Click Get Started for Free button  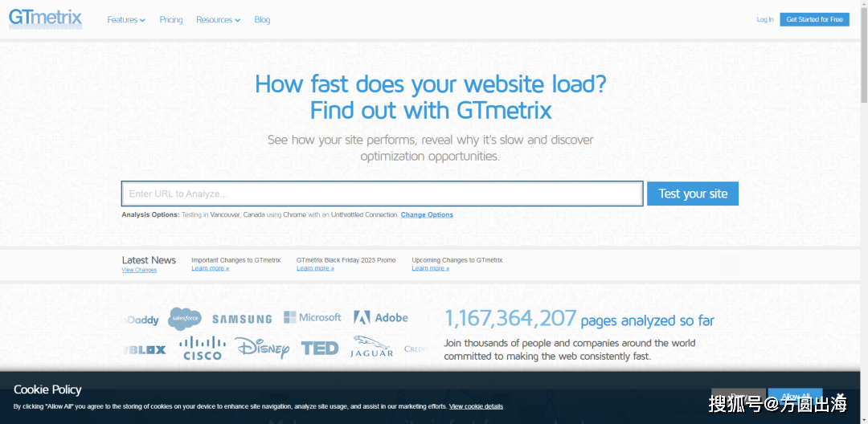pos(814,19)
